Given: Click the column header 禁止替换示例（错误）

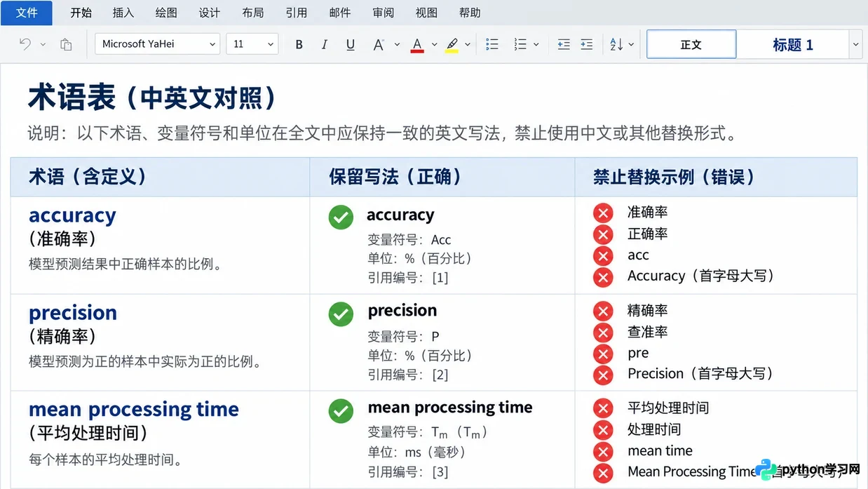Looking at the screenshot, I should [x=674, y=177].
